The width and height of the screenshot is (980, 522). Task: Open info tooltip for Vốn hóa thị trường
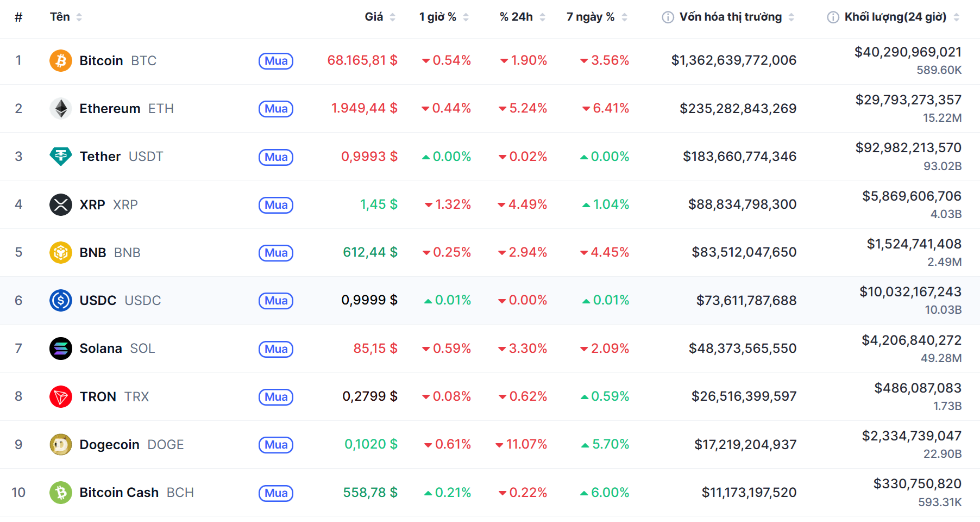pyautogui.click(x=668, y=17)
